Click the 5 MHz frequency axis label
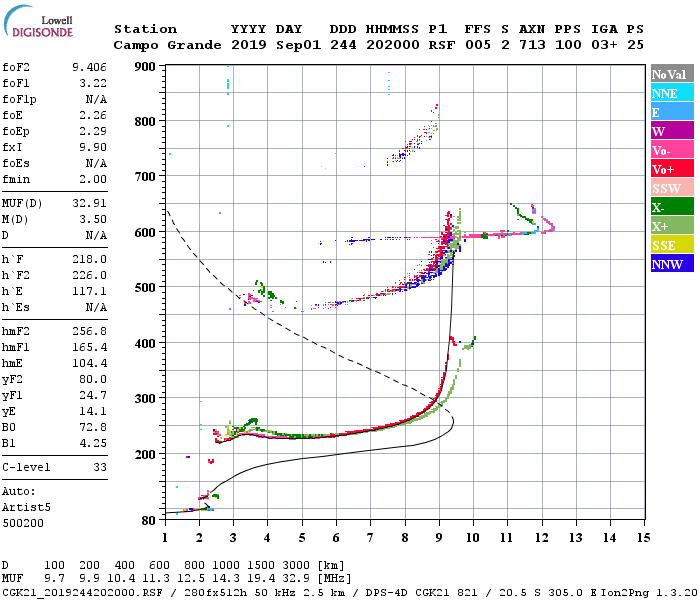This screenshot has height=600, width=700. pyautogui.click(x=302, y=538)
